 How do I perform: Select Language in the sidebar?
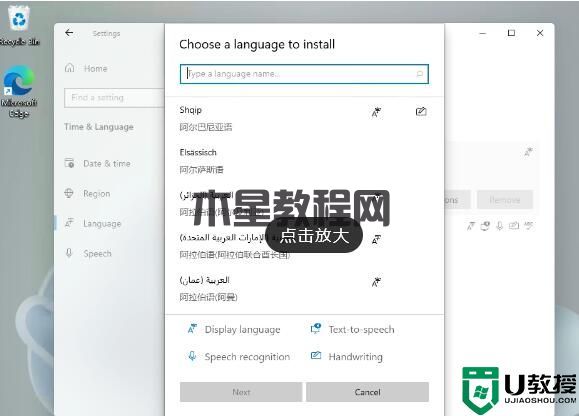pos(102,223)
